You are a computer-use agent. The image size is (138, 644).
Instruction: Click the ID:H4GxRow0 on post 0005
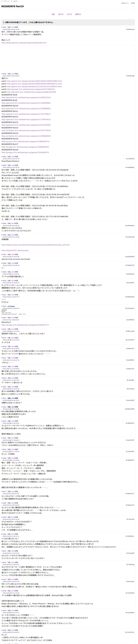point(130,226)
